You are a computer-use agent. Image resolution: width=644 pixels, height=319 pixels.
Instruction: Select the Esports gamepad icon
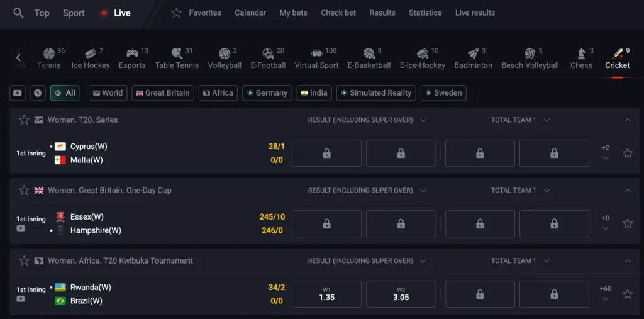pos(132,54)
